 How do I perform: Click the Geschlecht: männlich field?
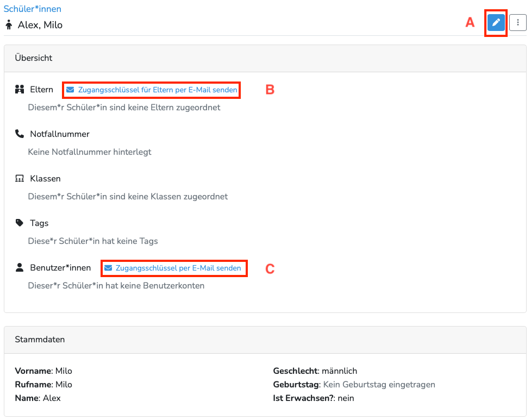[x=315, y=371]
